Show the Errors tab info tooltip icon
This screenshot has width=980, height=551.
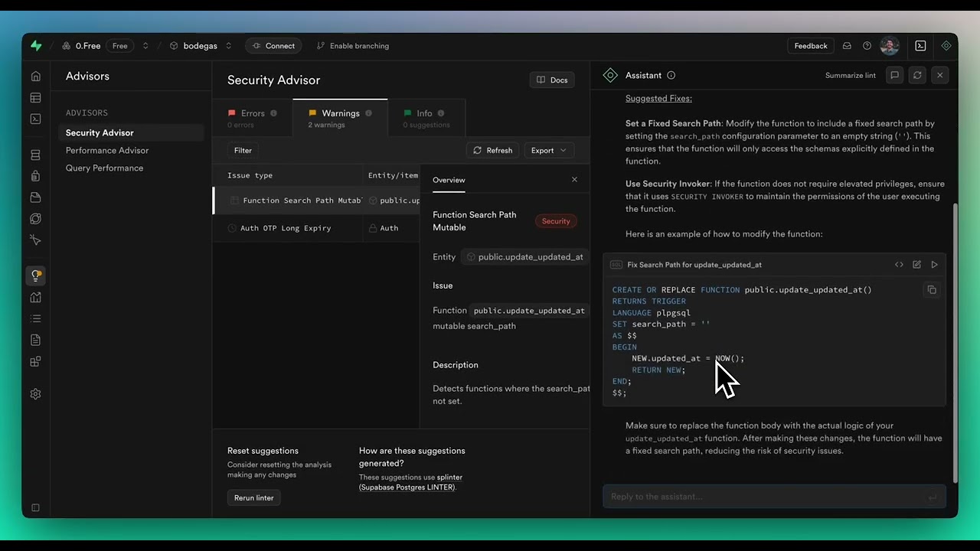273,113
